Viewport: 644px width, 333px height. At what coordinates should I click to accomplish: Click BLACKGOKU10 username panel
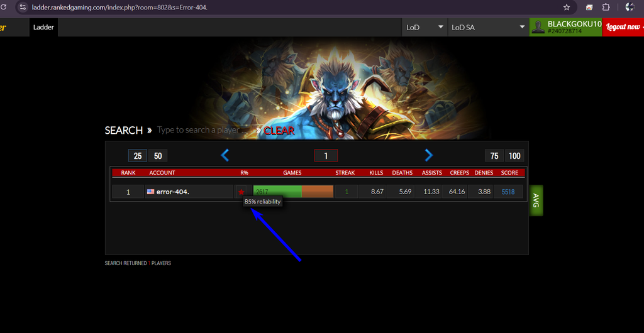pos(565,27)
